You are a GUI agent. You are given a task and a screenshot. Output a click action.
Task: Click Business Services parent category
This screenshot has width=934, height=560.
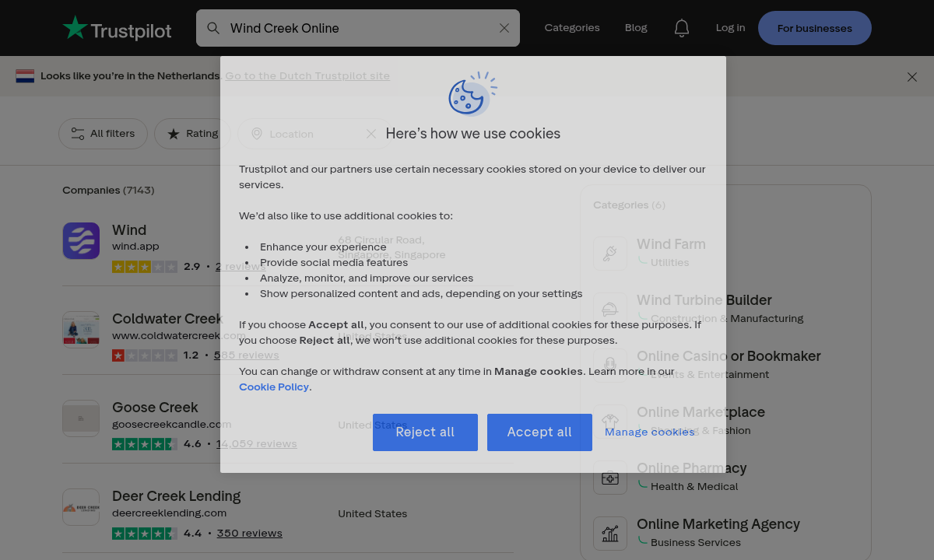point(696,543)
